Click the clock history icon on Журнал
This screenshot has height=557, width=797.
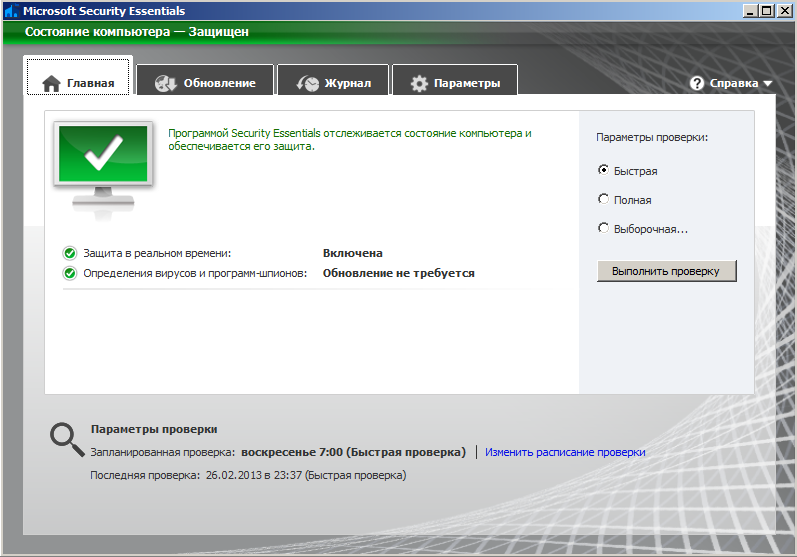(308, 83)
